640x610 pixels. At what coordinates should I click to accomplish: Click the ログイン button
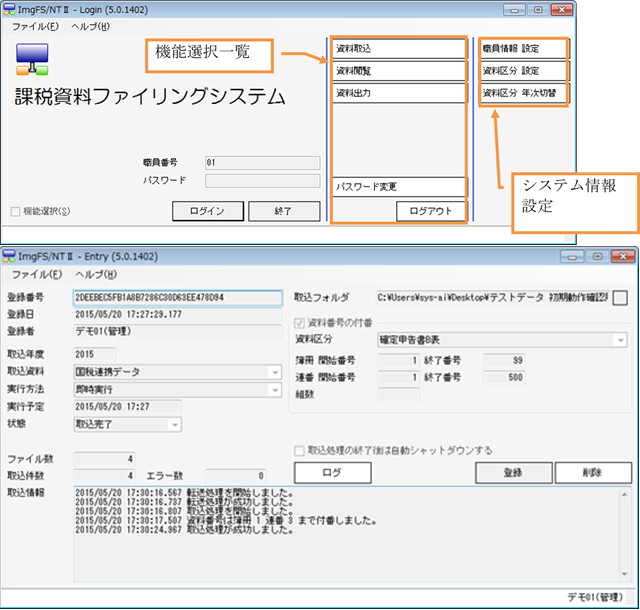tap(208, 211)
